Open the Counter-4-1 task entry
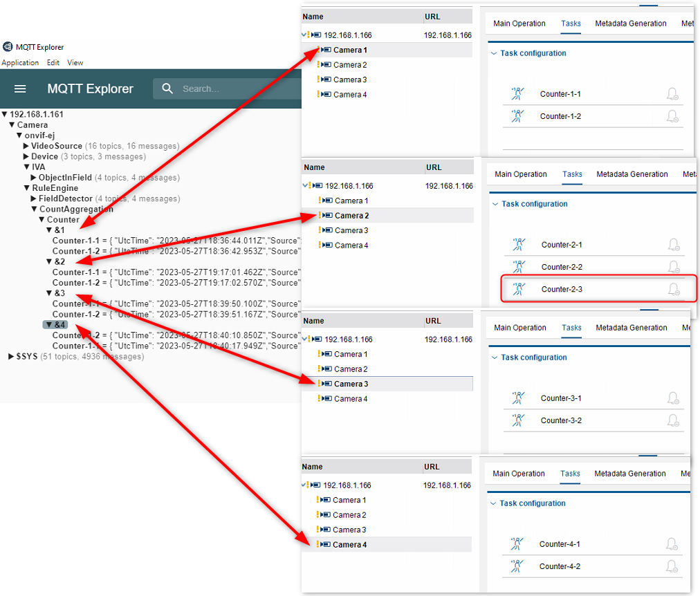 pos(592,544)
